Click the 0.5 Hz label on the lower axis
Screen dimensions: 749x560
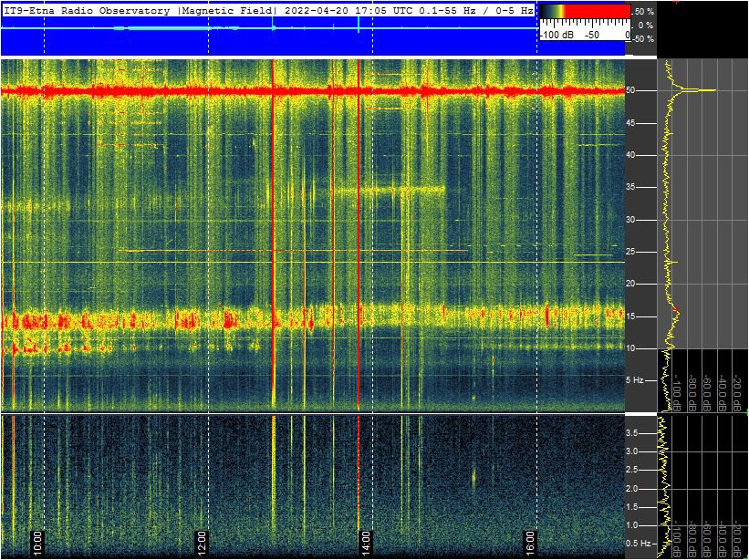(640, 544)
